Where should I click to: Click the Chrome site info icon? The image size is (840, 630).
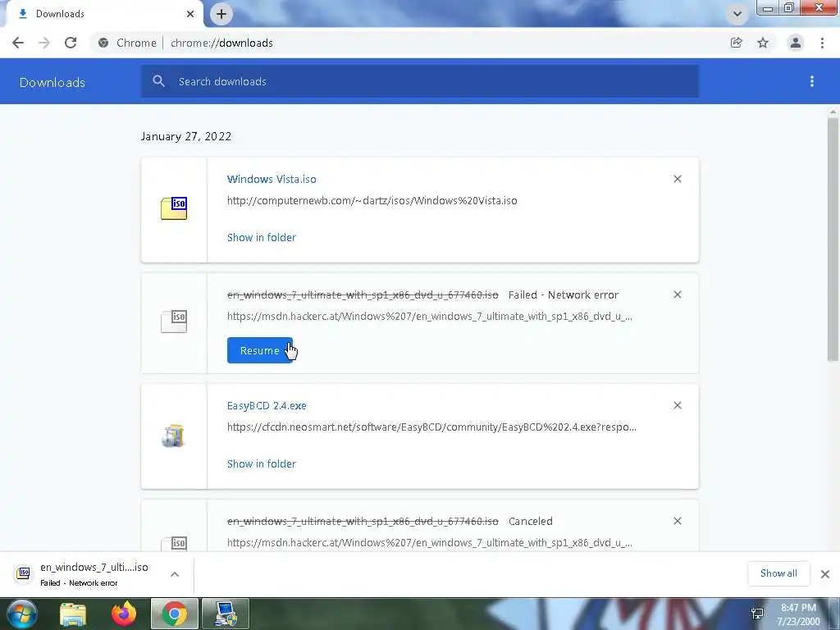(x=103, y=43)
